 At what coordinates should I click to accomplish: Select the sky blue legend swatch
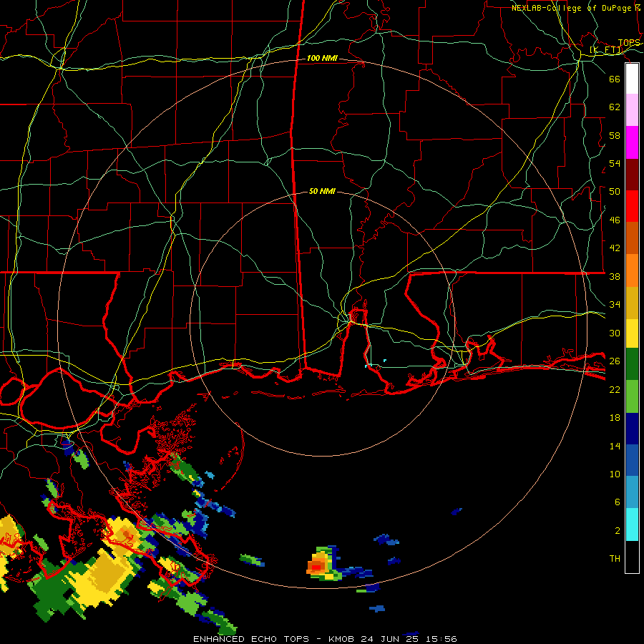[x=632, y=492]
